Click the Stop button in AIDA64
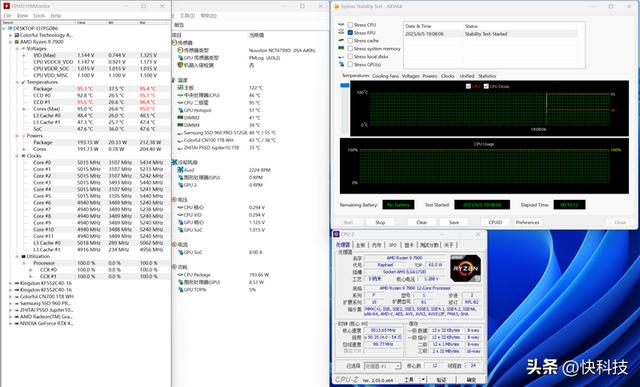 (380, 222)
